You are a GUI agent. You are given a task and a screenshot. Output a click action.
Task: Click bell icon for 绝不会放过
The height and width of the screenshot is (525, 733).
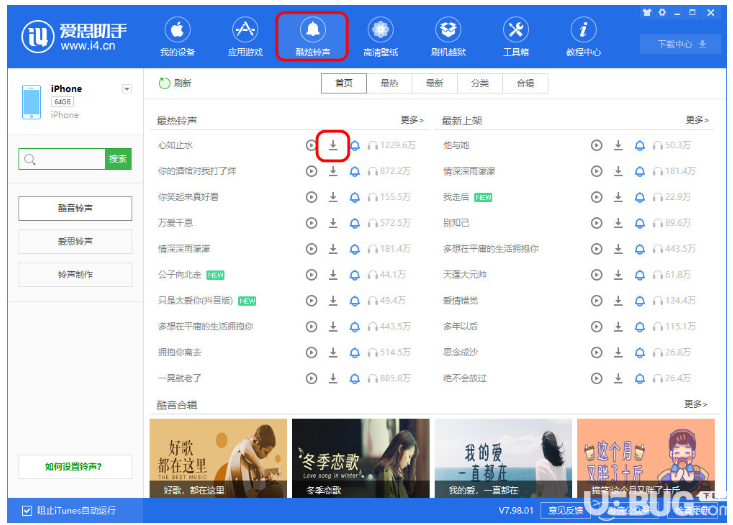[x=640, y=378]
